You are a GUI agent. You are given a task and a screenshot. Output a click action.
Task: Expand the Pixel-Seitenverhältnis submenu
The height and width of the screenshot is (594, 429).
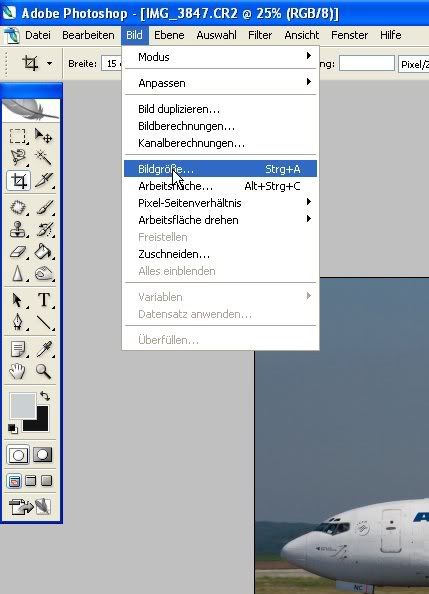[221, 203]
